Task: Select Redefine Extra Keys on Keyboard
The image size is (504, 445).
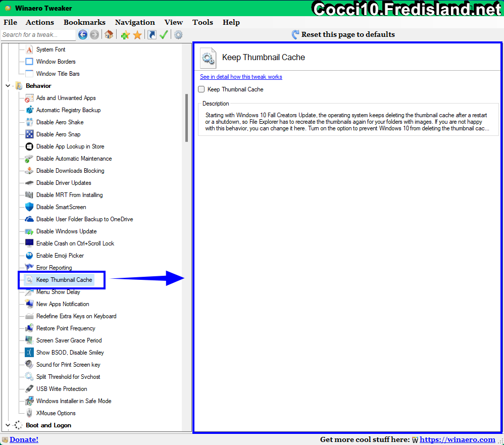Action: click(x=76, y=316)
